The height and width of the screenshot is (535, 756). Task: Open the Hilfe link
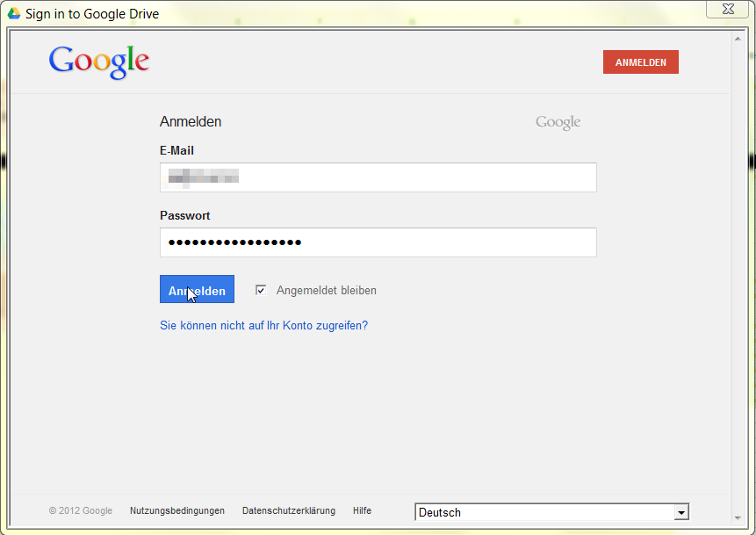(x=362, y=510)
